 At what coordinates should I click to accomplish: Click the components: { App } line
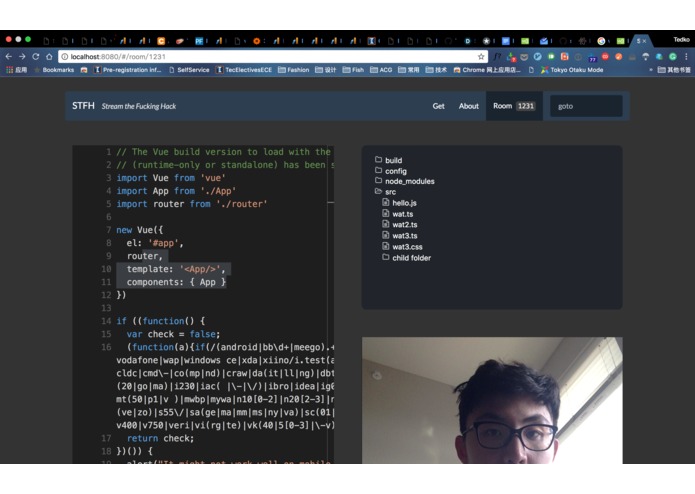click(x=176, y=282)
